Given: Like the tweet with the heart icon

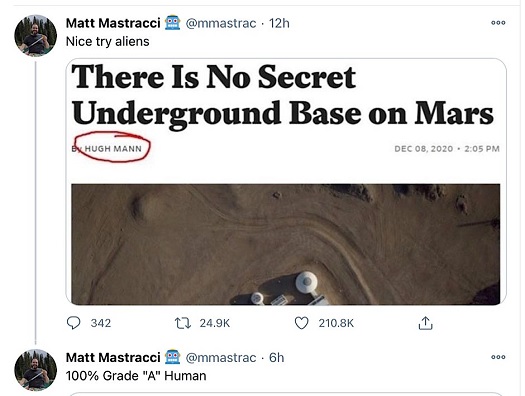Looking at the screenshot, I should [x=301, y=323].
